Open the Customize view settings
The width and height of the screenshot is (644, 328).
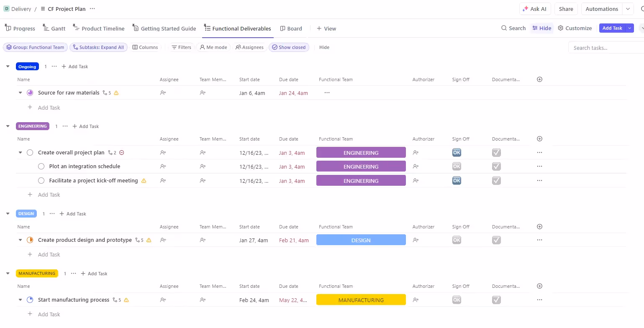coord(575,28)
